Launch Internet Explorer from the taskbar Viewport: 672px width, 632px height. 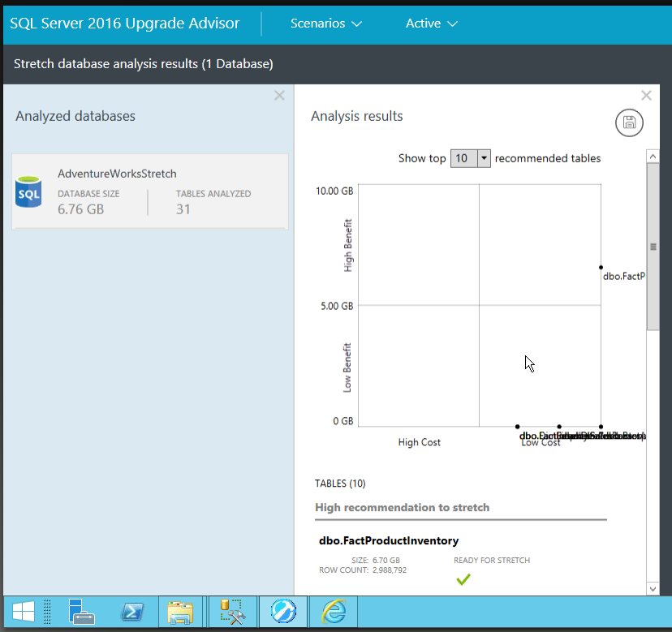click(x=332, y=612)
